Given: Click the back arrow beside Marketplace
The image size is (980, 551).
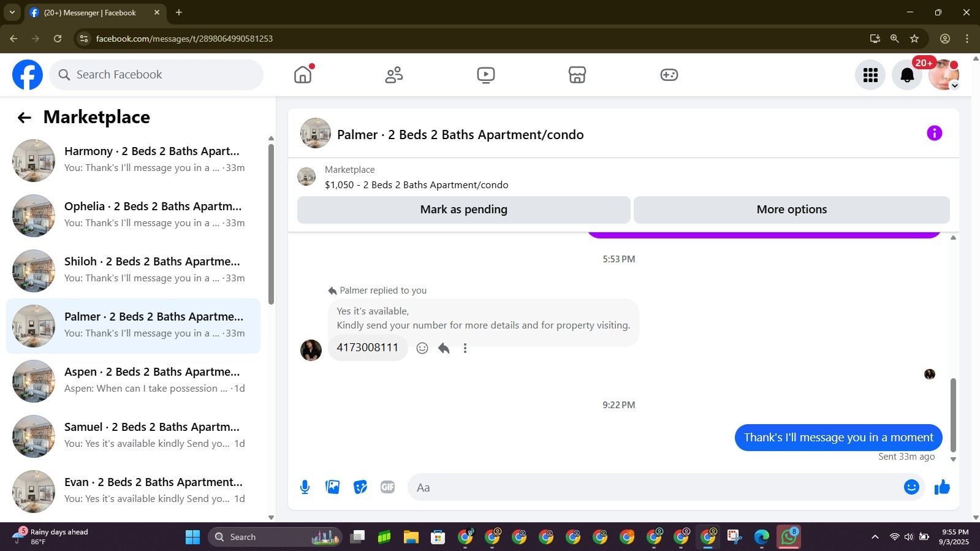Looking at the screenshot, I should click(x=25, y=118).
